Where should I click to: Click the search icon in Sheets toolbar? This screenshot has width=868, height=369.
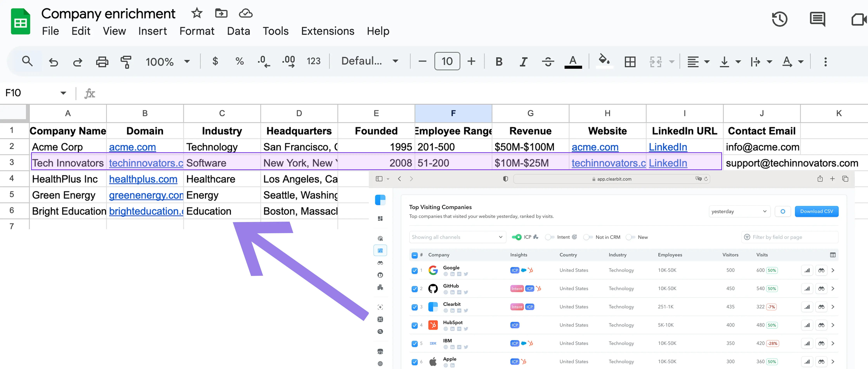tap(27, 61)
